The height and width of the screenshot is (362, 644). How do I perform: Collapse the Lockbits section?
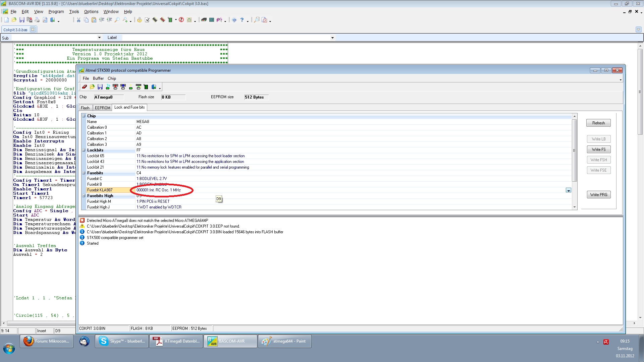point(84,150)
